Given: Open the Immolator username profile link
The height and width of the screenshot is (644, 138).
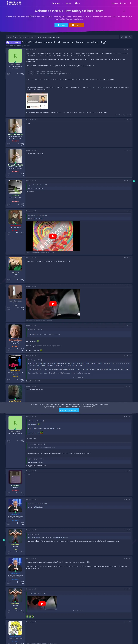Looking at the screenshot, I should point(15,195).
